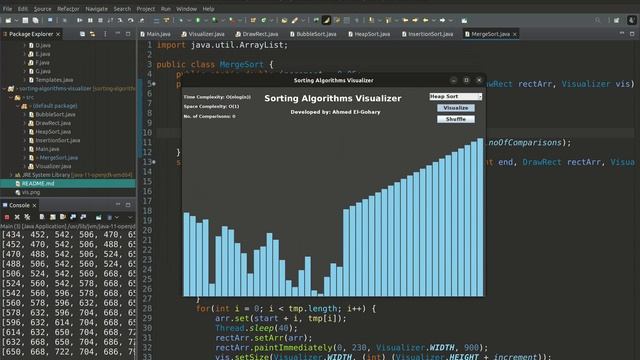Viewport: 640px width, 360px height.
Task: Click line number 28 in editor gutter
Action: pyautogui.click(x=147, y=309)
